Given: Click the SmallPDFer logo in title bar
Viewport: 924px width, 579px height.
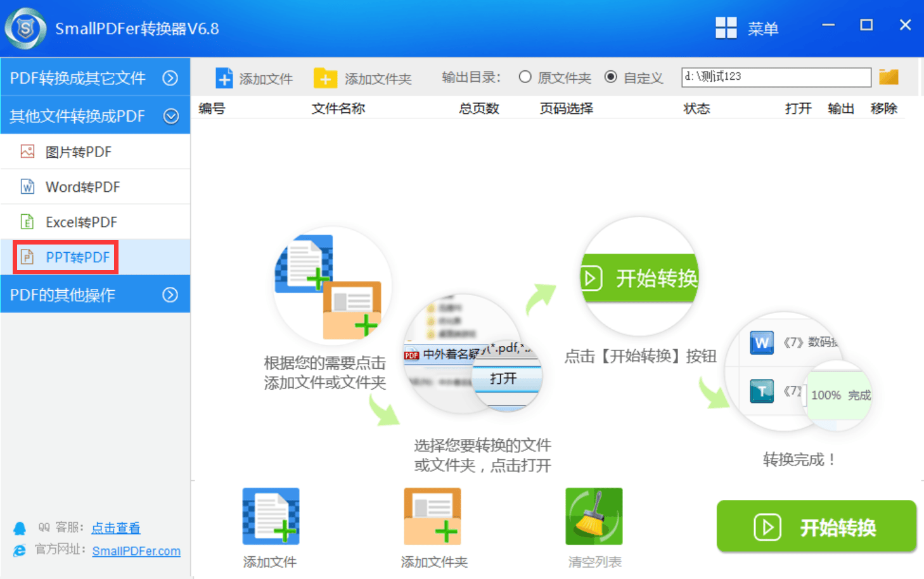Looking at the screenshot, I should point(25,28).
